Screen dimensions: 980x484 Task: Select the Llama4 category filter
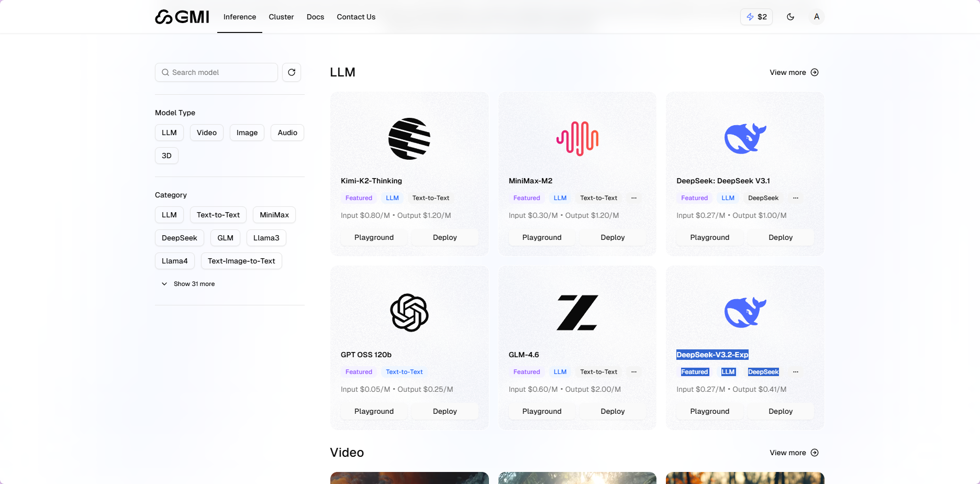[175, 261]
